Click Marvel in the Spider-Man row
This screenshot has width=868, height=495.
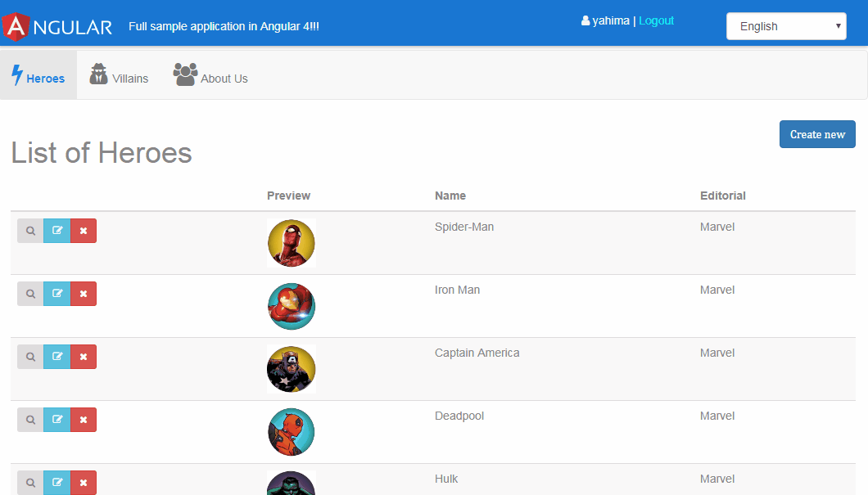(x=717, y=227)
